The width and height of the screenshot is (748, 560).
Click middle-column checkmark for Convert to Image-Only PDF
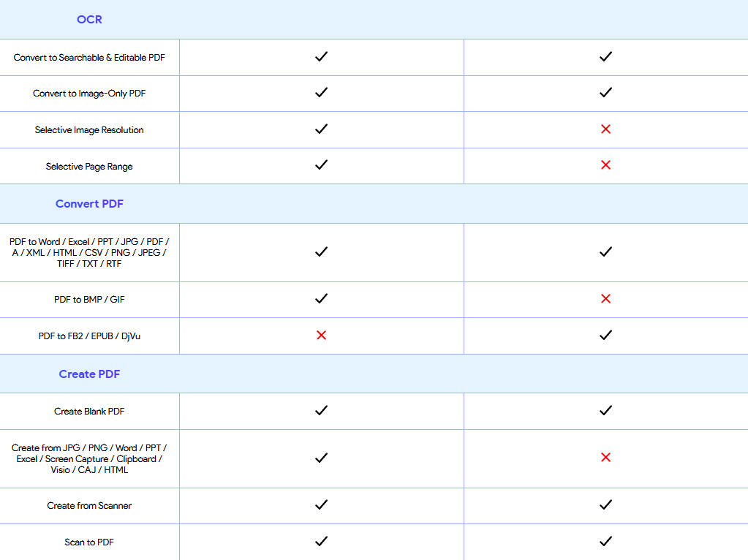[322, 93]
